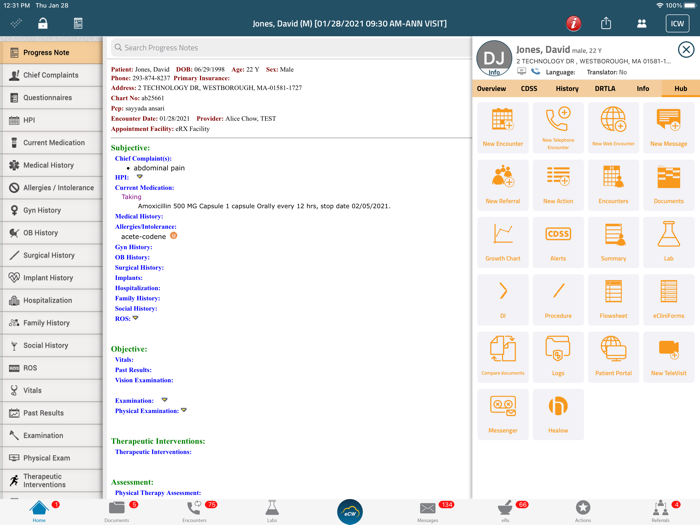Open the Flowsheet tile
Screen dimensions: 700x525
pos(613,300)
